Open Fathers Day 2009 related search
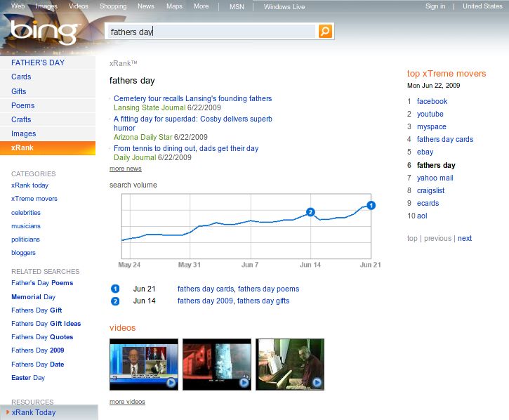This screenshot has height=420, width=509. click(37, 350)
